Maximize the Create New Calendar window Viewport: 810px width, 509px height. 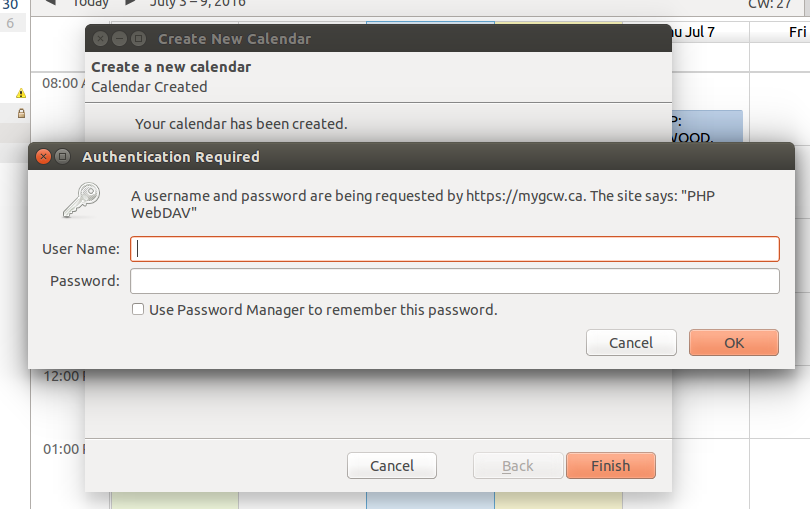pos(138,38)
